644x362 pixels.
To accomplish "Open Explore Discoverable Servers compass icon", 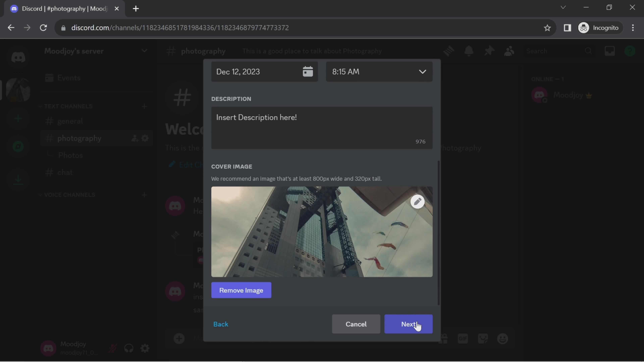I will click(18, 147).
